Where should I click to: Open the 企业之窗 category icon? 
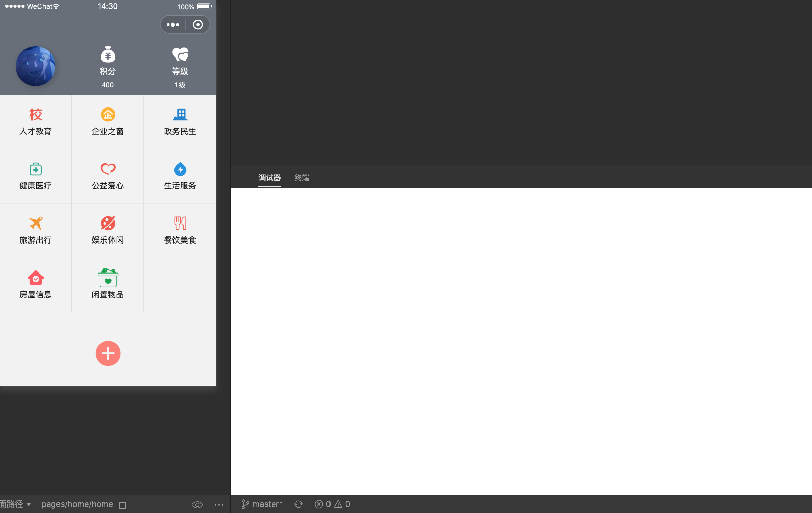(x=108, y=115)
